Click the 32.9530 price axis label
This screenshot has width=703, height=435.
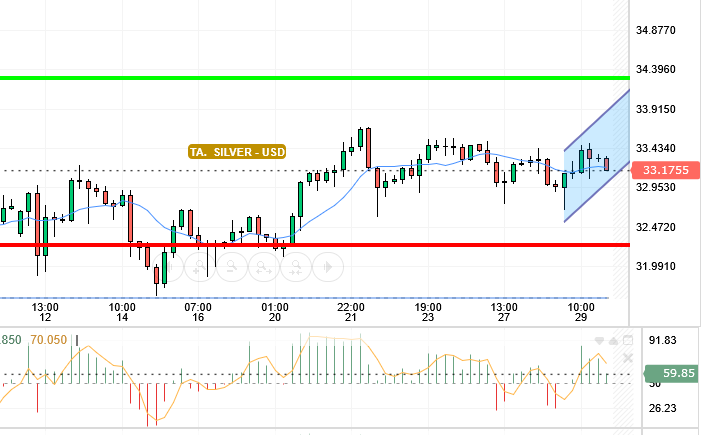coord(655,187)
